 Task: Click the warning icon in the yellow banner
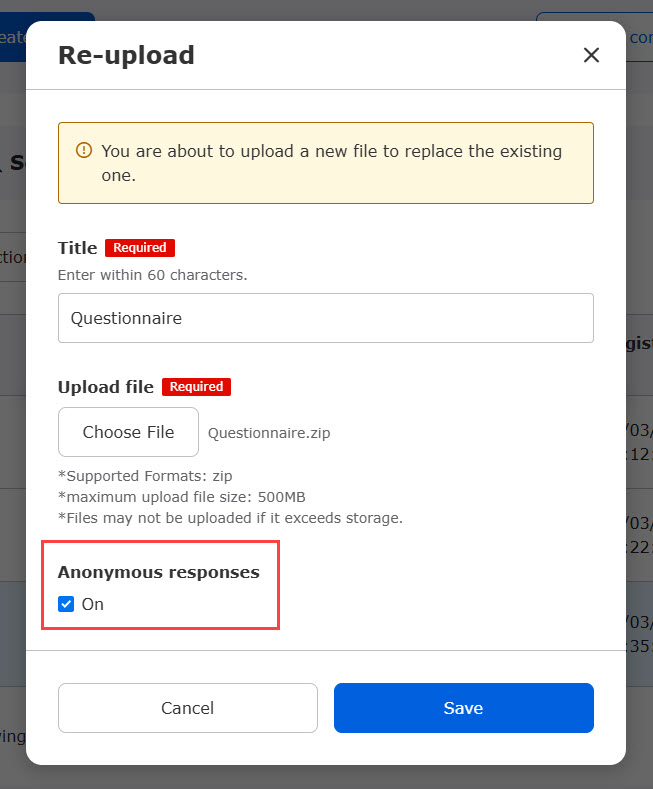pyautogui.click(x=85, y=151)
